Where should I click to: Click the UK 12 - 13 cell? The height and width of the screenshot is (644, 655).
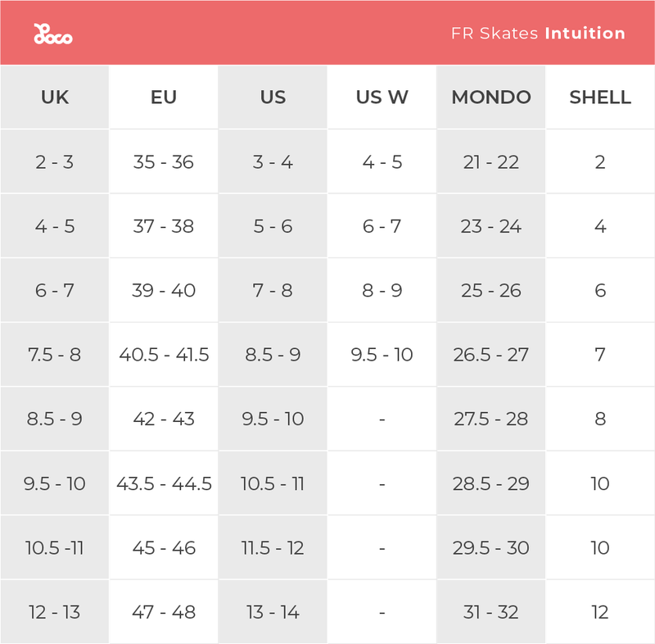click(55, 612)
